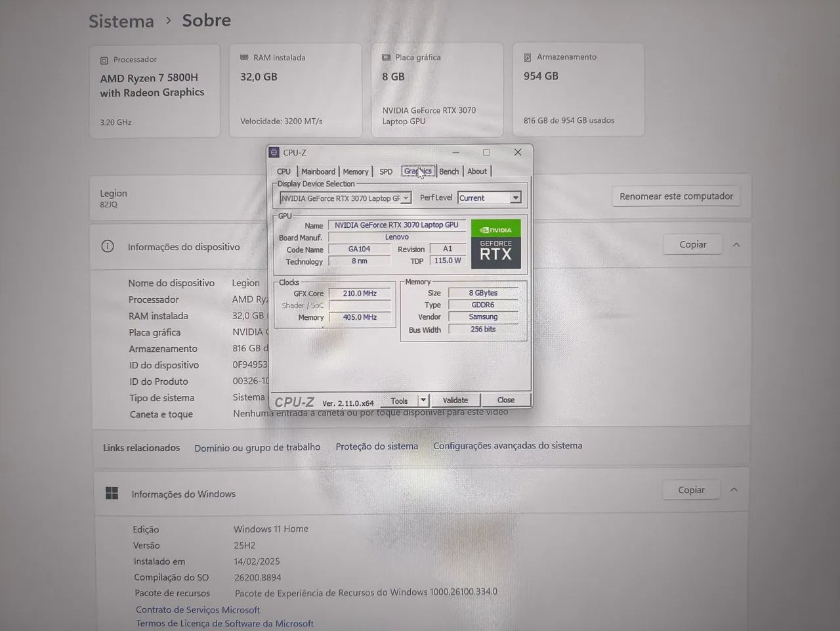This screenshot has height=631, width=840.
Task: Click the Armazenamento card icon
Action: [528, 58]
